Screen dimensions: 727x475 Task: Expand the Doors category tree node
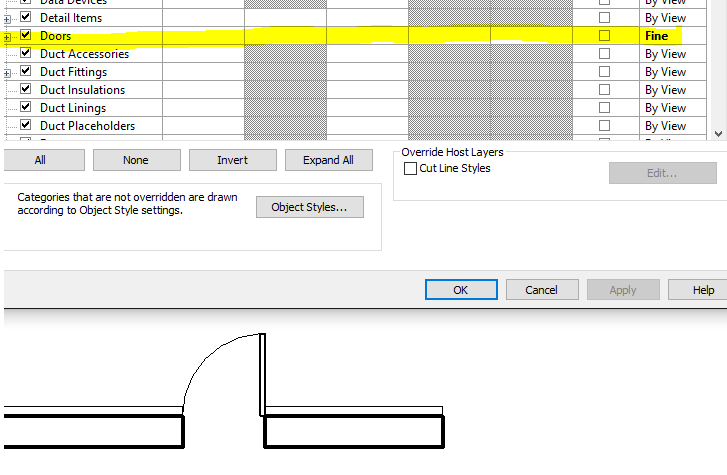click(x=8, y=37)
